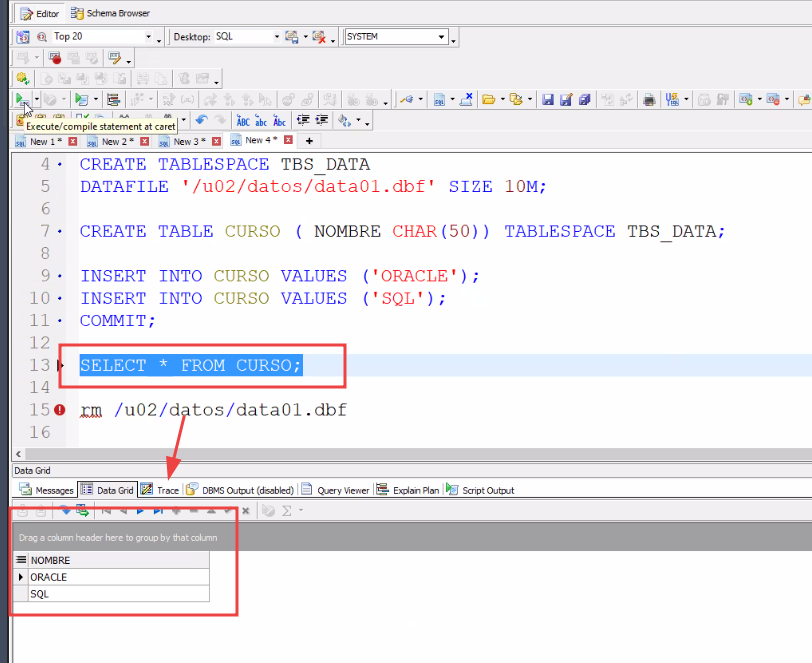Click the save file icon in toolbar

[547, 99]
